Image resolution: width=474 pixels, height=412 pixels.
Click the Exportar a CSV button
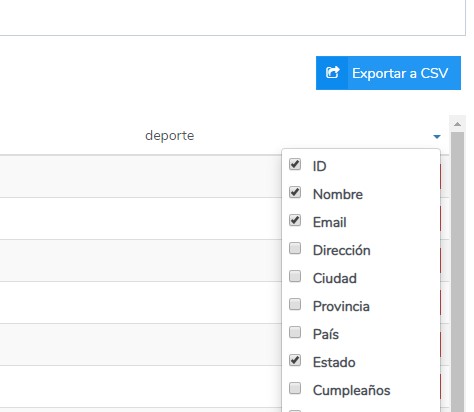point(388,73)
